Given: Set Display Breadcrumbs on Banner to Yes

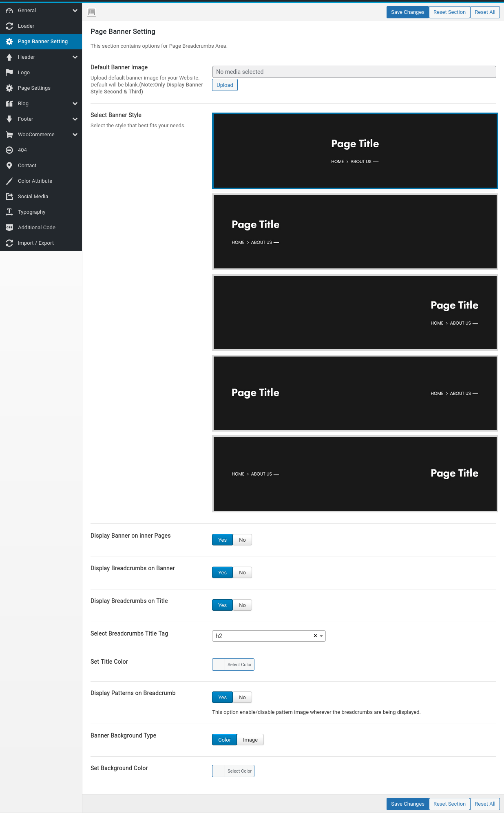Looking at the screenshot, I should click(x=222, y=572).
